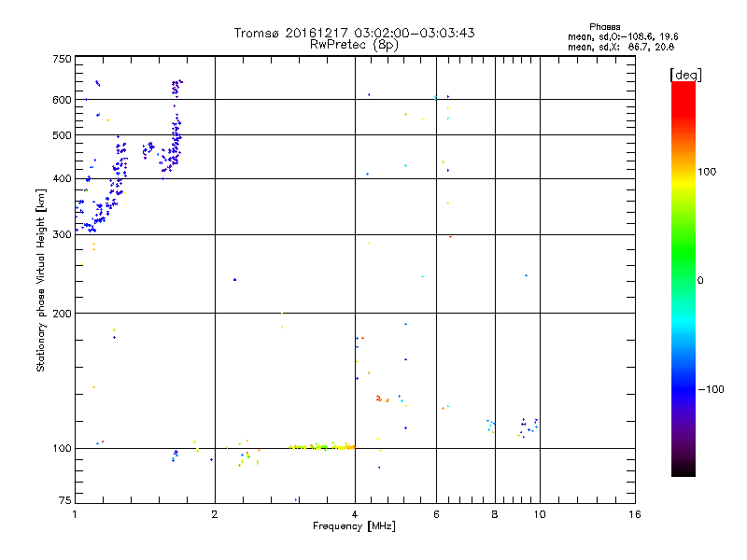Click the y-axis tick label '200'
This screenshot has height=560, width=747.
[x=62, y=314]
